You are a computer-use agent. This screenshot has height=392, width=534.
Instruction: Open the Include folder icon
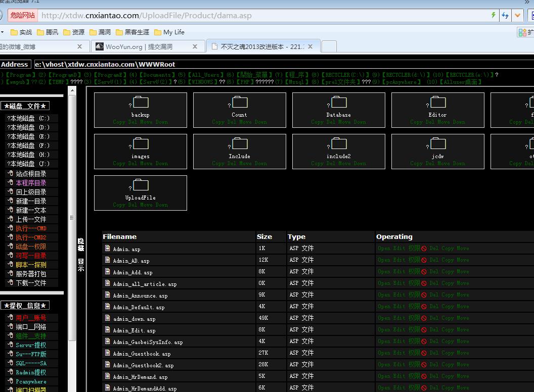pos(240,143)
